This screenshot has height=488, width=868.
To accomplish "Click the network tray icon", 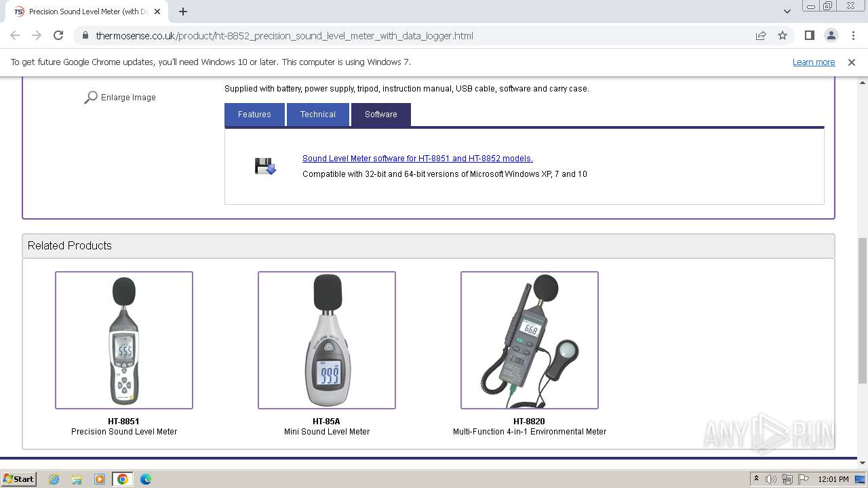I will click(x=787, y=479).
